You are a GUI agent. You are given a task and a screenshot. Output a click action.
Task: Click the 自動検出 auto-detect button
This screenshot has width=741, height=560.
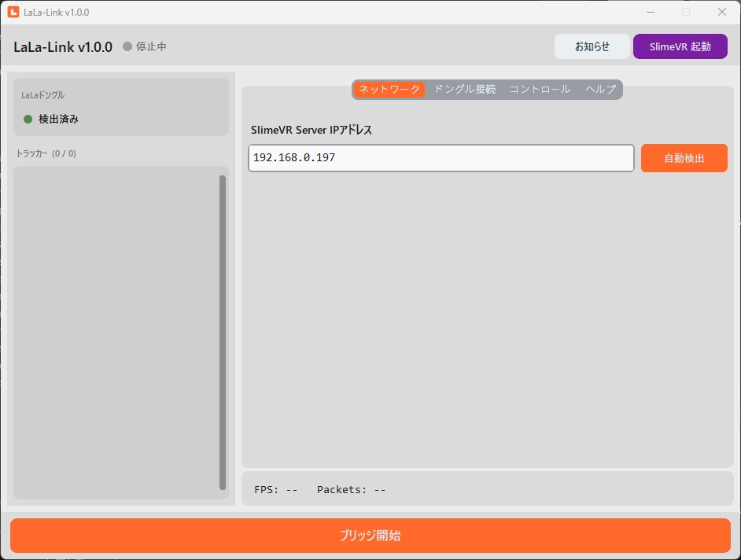point(684,158)
